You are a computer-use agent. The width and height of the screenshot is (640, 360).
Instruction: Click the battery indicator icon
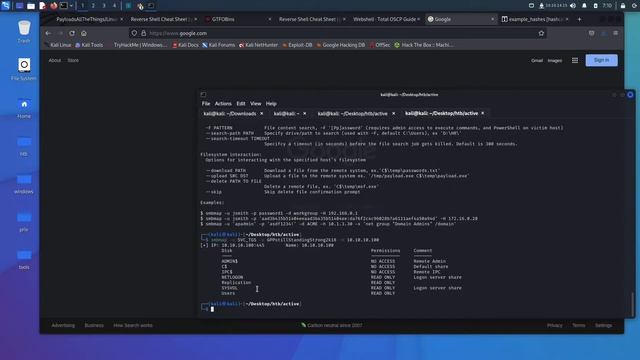coord(596,6)
